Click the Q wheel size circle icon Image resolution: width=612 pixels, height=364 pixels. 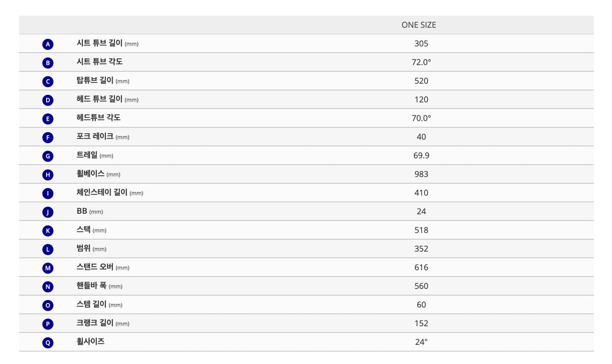[x=48, y=343]
